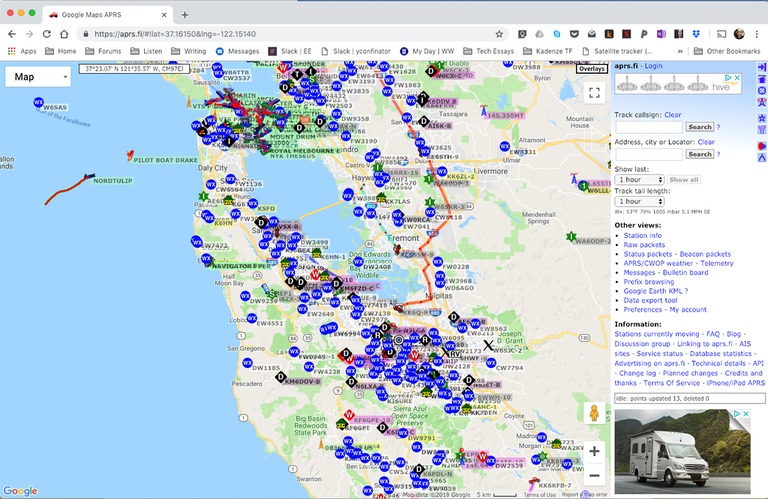
Task: Click the help question mark beside callsign Search
Action: (x=719, y=127)
